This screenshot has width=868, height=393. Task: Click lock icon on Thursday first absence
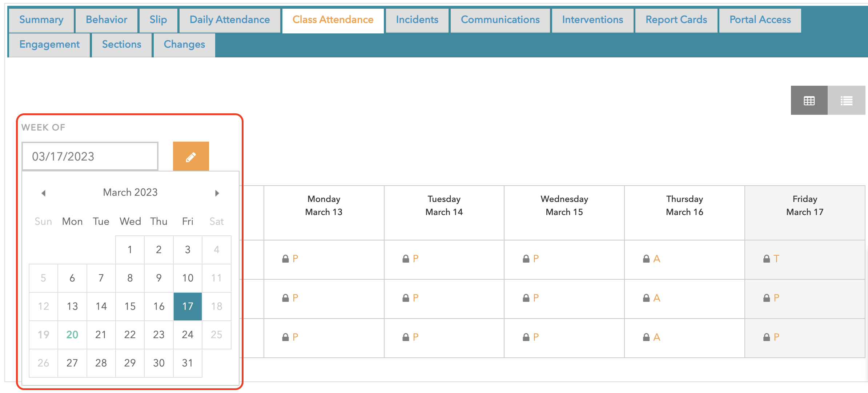coord(646,259)
